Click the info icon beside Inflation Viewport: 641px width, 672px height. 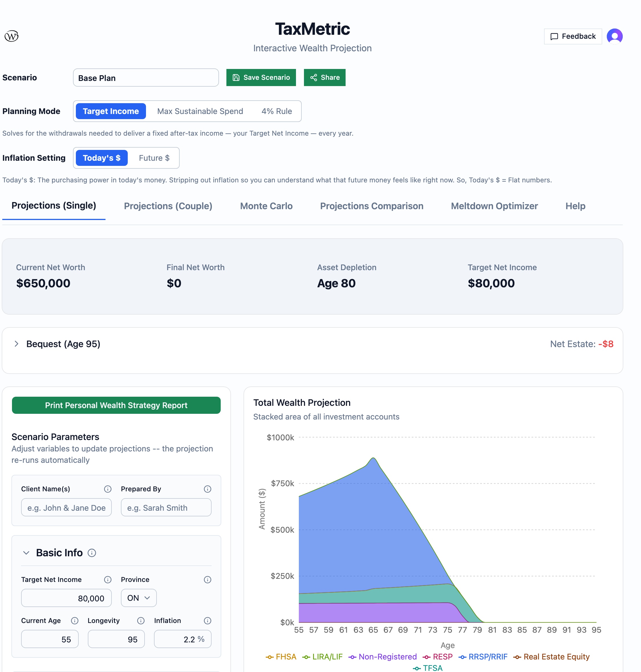[x=207, y=620]
